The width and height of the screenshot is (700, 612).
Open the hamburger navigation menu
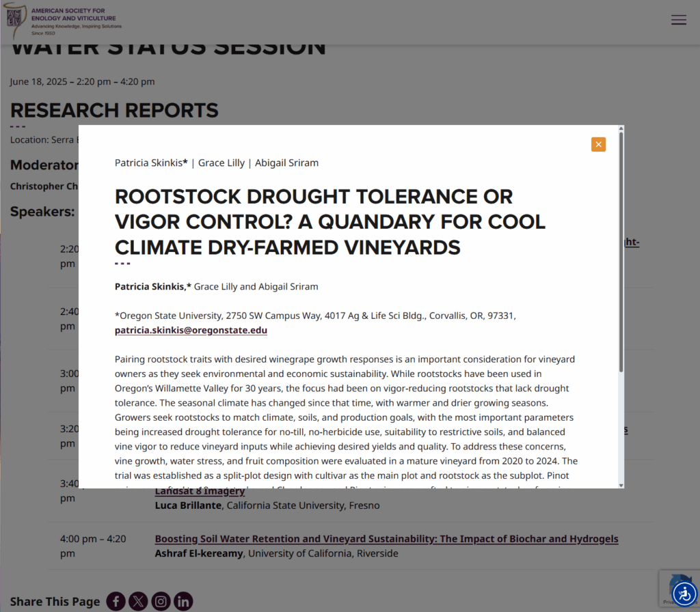[x=679, y=20]
